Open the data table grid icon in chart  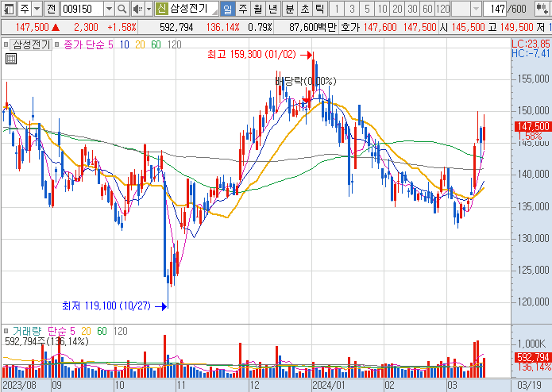tap(11, 59)
